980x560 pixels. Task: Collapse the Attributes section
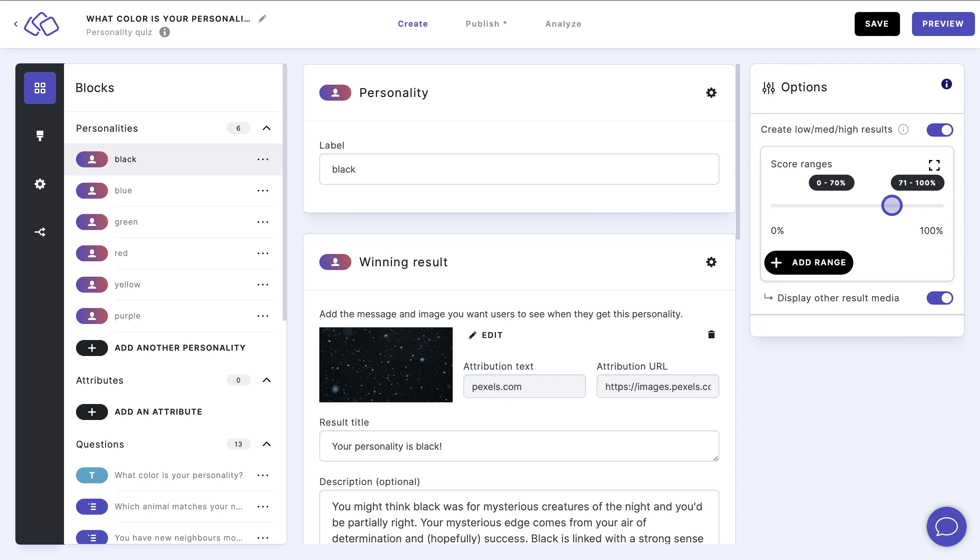267,380
